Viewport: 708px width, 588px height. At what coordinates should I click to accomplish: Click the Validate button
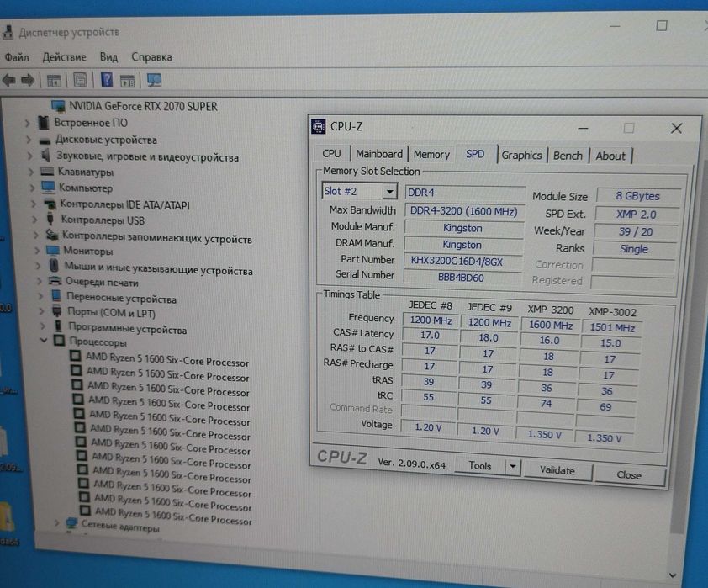(557, 470)
